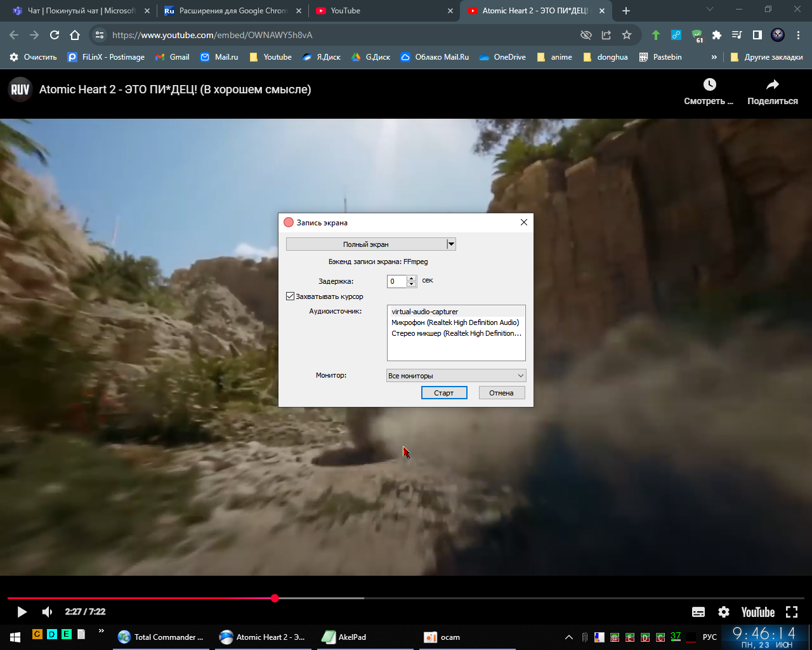This screenshot has width=812, height=650.
Task: Mute the video volume
Action: coord(48,612)
